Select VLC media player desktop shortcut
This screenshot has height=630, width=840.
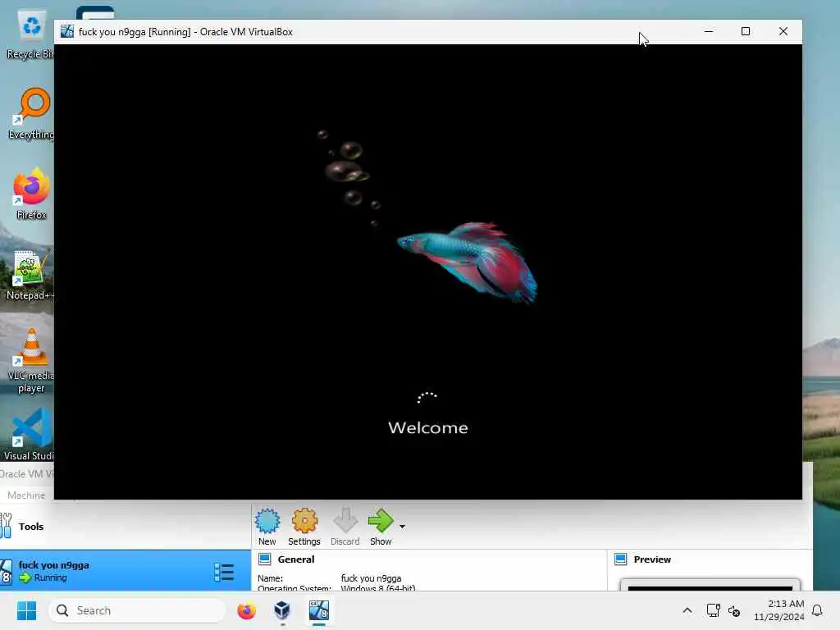pos(31,361)
